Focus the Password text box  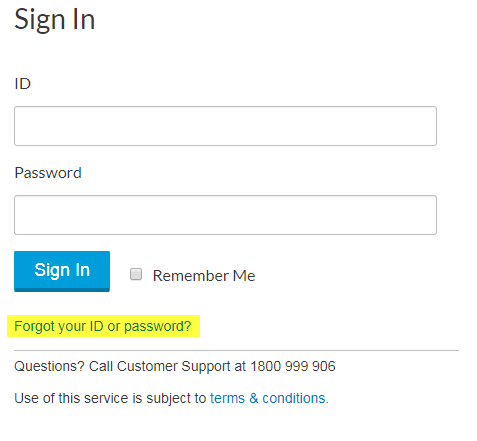point(225,215)
